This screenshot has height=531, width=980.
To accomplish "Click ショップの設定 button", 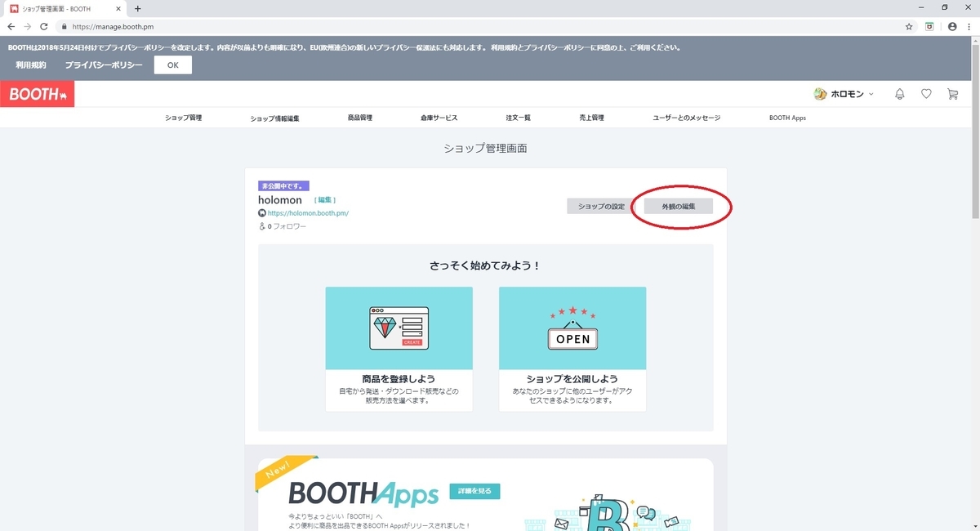I will click(600, 206).
